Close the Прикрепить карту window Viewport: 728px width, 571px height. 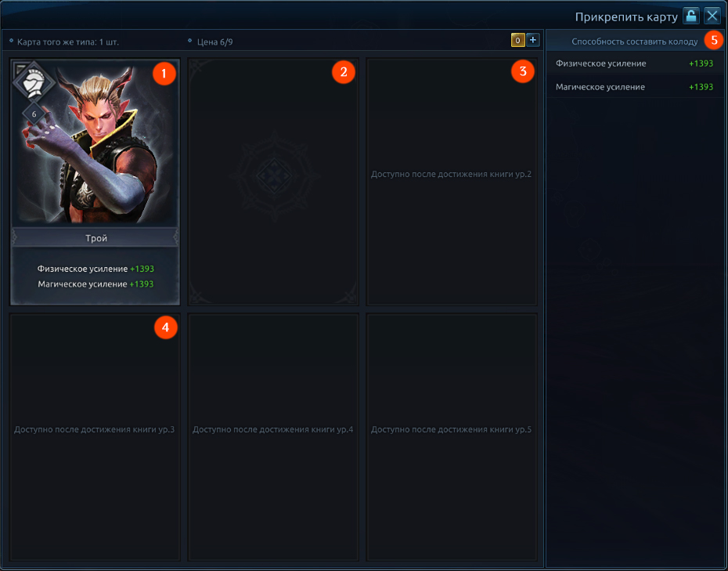pyautogui.click(x=712, y=16)
